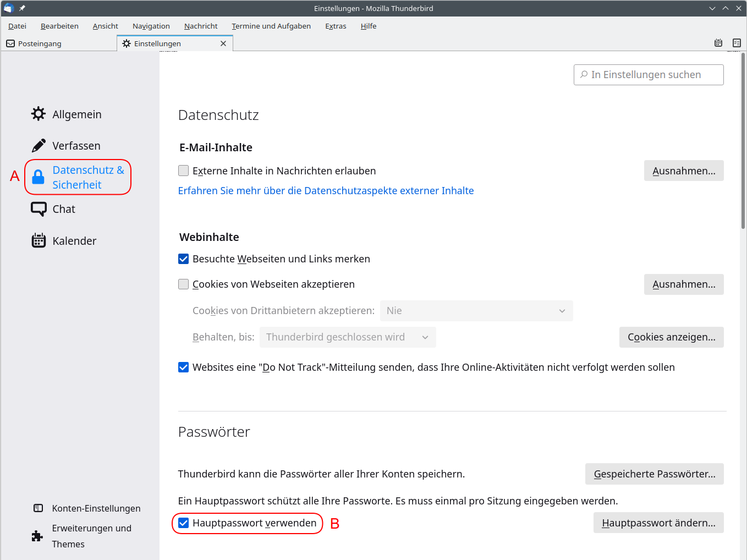This screenshot has width=747, height=560.
Task: Click Cookies anzeigen button
Action: 672,337
